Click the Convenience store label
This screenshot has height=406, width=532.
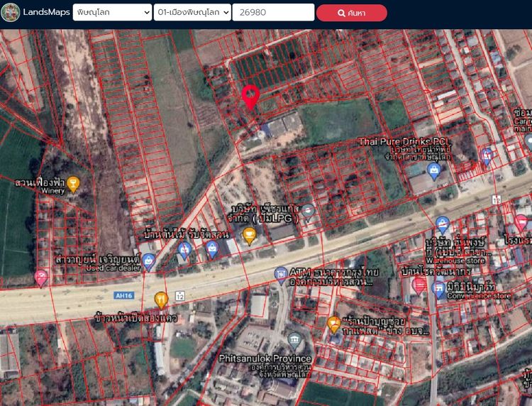pyautogui.click(x=479, y=296)
